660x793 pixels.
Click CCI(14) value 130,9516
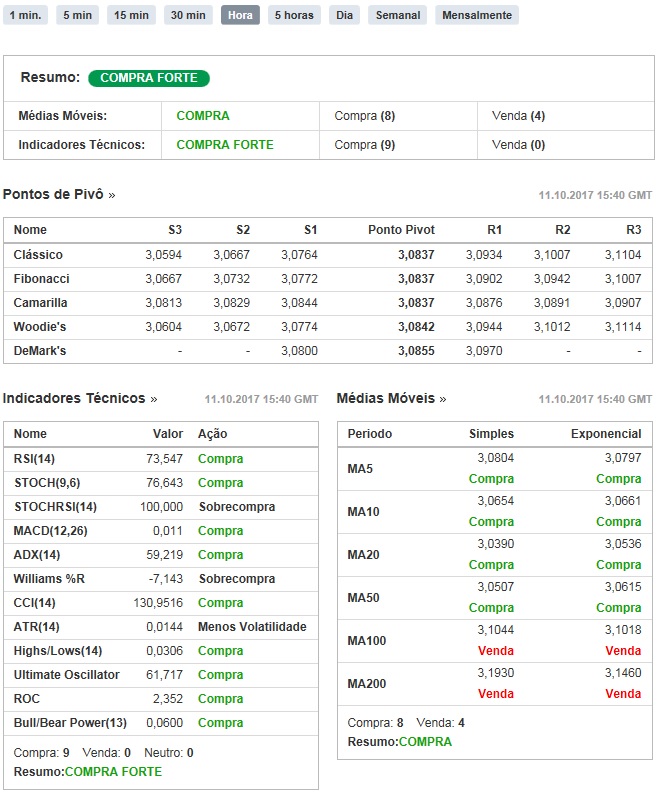(158, 603)
